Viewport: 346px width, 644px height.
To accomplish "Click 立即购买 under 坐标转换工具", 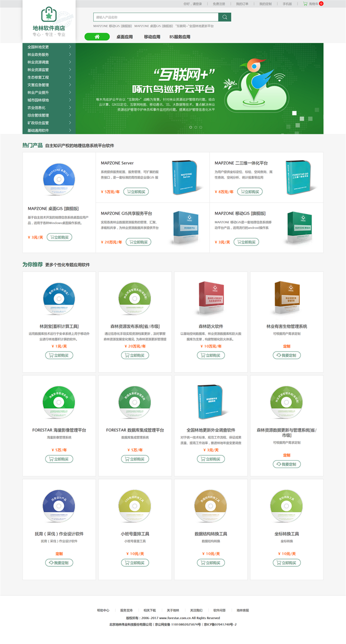I will (287, 563).
